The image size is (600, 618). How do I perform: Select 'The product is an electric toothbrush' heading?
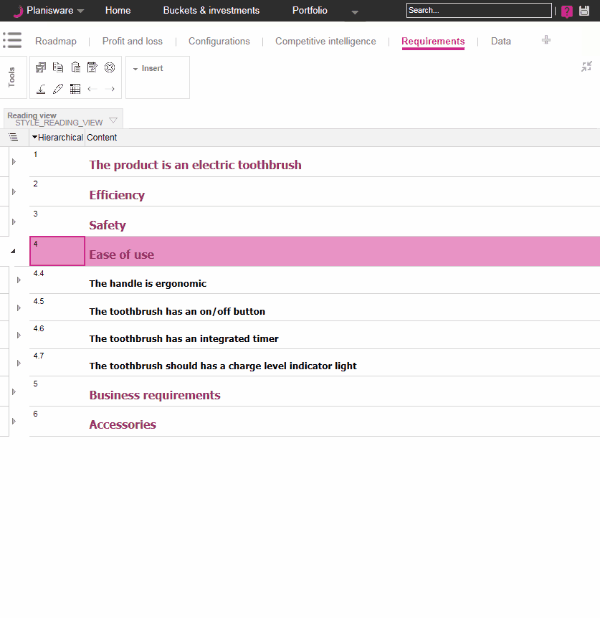coord(195,165)
